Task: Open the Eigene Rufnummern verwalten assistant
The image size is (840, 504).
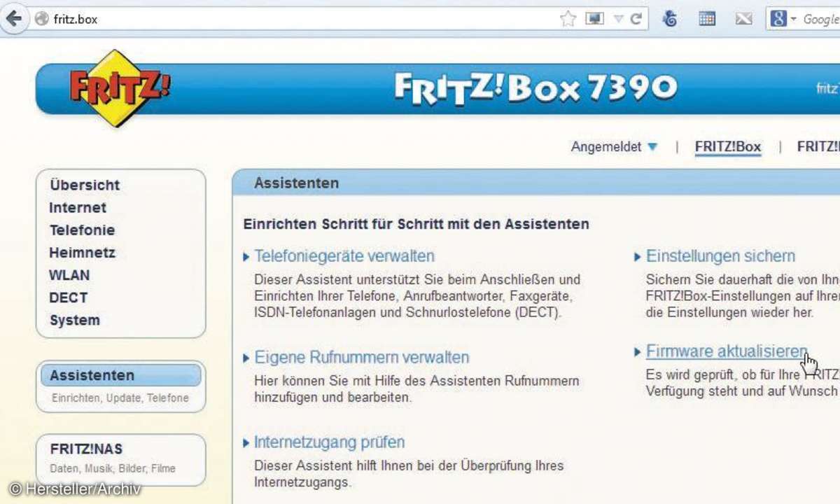Action: (361, 358)
